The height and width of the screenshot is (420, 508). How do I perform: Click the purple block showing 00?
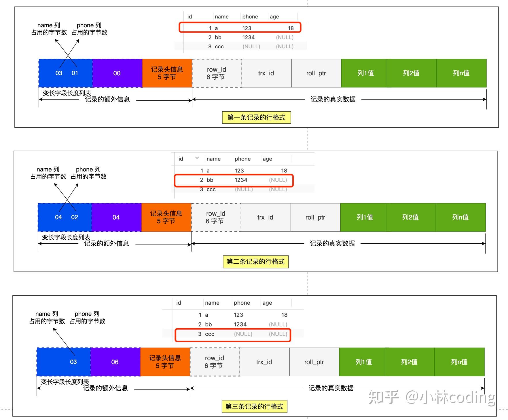(x=117, y=73)
